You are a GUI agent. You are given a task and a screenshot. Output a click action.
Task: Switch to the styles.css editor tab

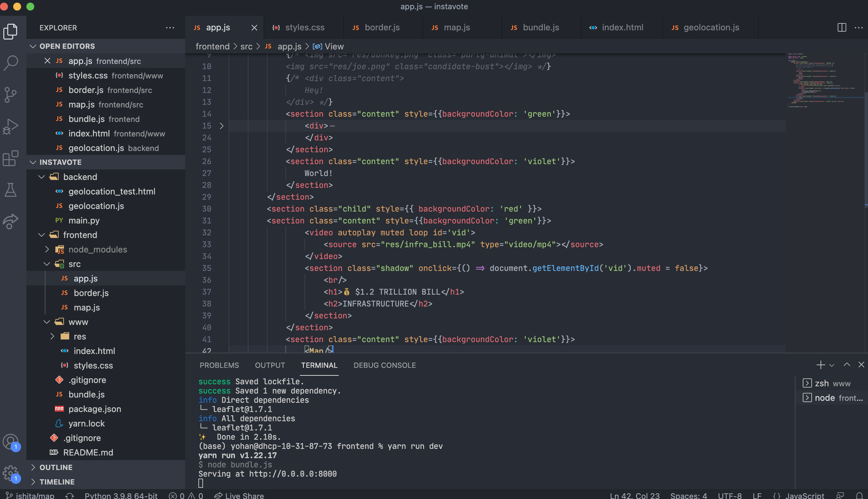point(304,27)
